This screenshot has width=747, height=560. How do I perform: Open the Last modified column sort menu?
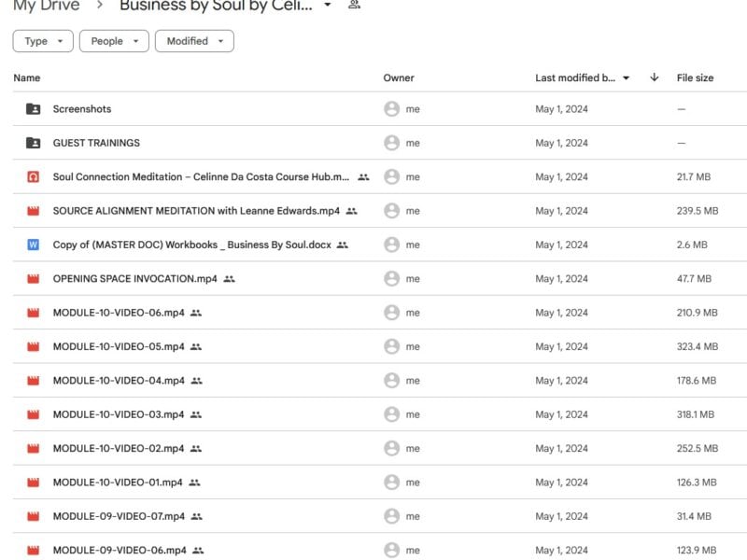[x=582, y=77]
